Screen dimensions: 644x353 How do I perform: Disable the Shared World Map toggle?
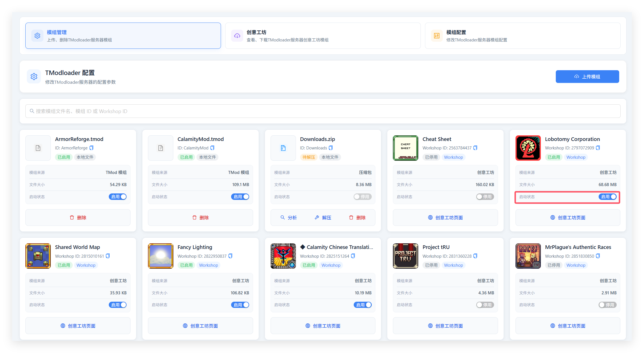(118, 305)
